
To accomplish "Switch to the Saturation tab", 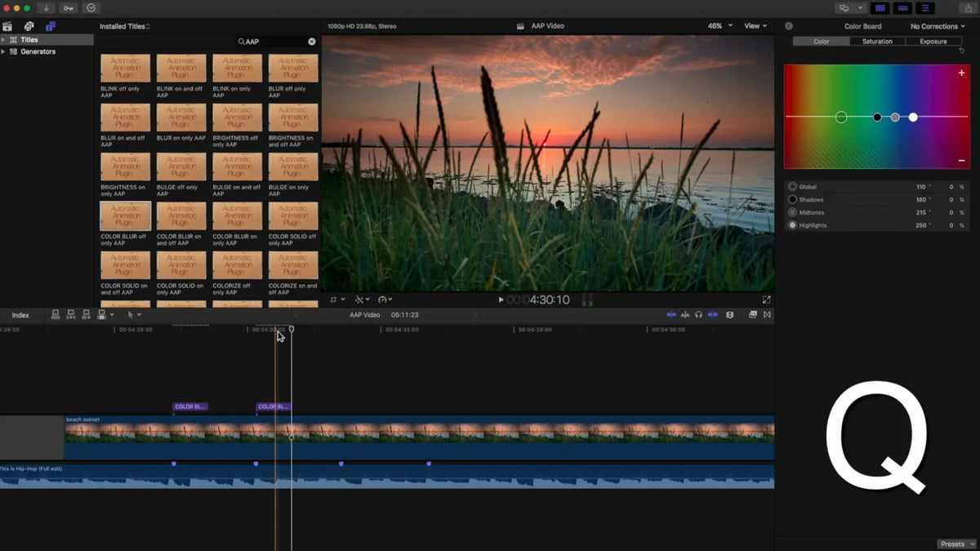I will 877,42.
